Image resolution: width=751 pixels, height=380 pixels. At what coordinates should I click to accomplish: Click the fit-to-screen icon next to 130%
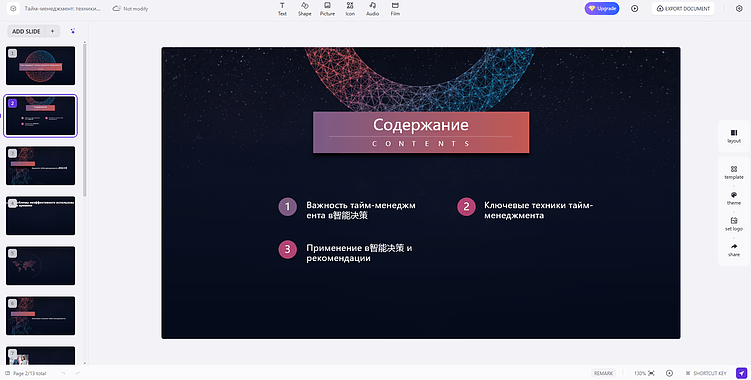[651, 373]
